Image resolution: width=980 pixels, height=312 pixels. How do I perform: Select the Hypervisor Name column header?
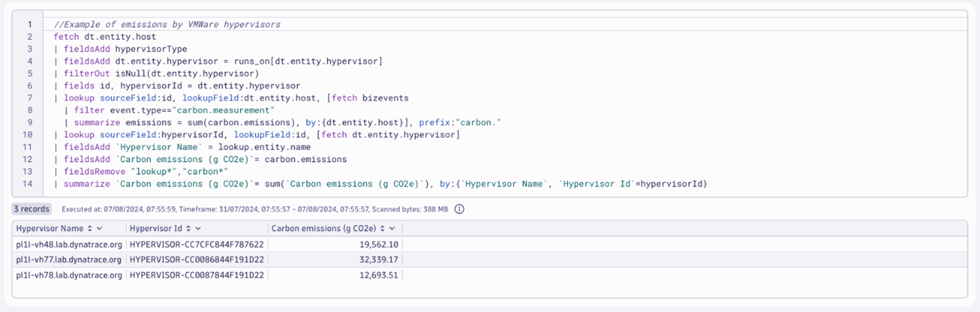(x=49, y=228)
